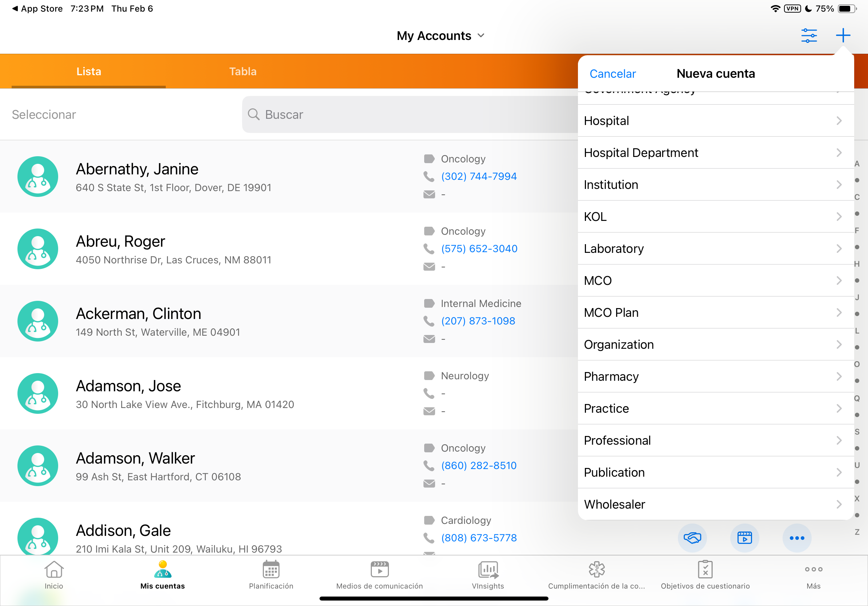This screenshot has height=606, width=868.
Task: Switch to the Tabla tab
Action: point(243,72)
